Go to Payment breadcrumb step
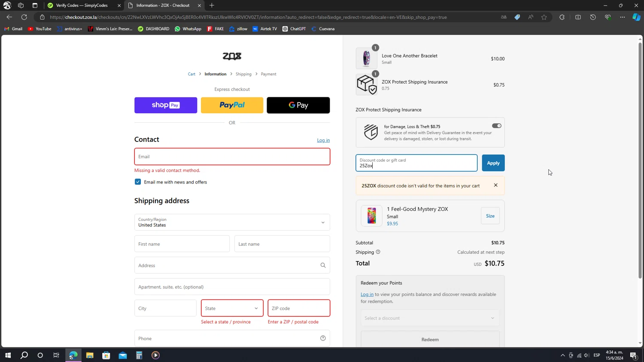Screen dimensions: 644x362 click(x=268, y=74)
